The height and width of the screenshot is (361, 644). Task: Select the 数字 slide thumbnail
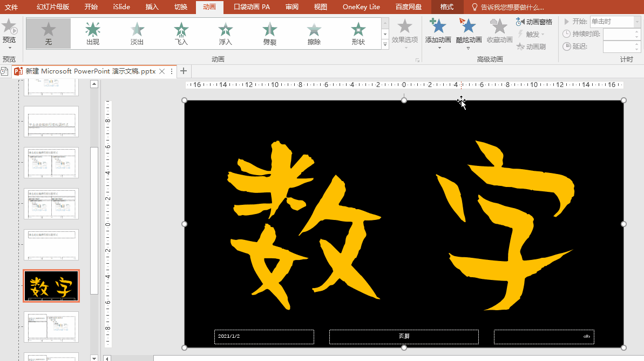51,286
